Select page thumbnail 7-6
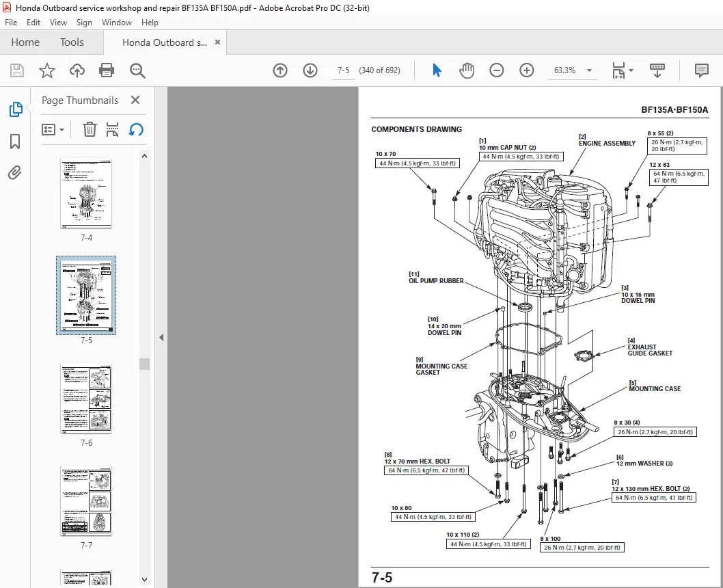Viewport: 723px width, 588px height. 86,399
